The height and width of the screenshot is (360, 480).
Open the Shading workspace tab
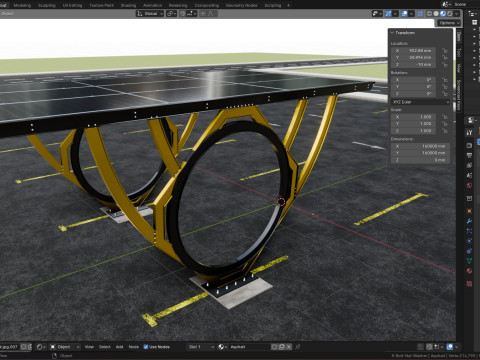pyautogui.click(x=128, y=5)
